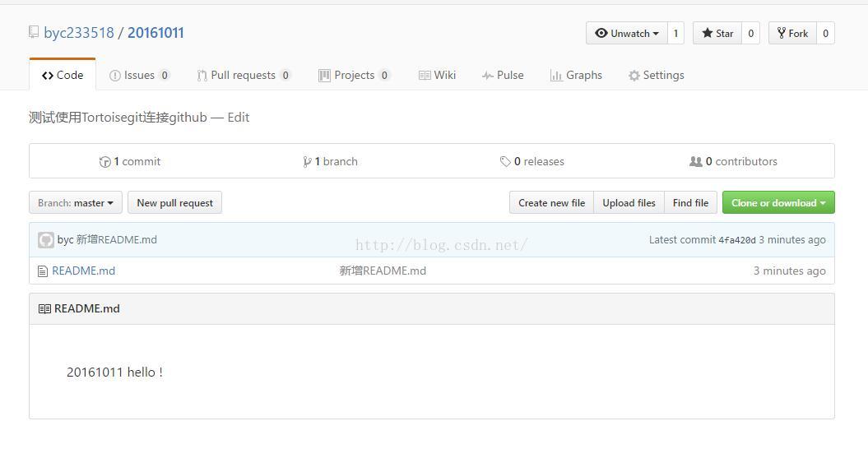
Task: Click Create new file
Action: tap(551, 202)
